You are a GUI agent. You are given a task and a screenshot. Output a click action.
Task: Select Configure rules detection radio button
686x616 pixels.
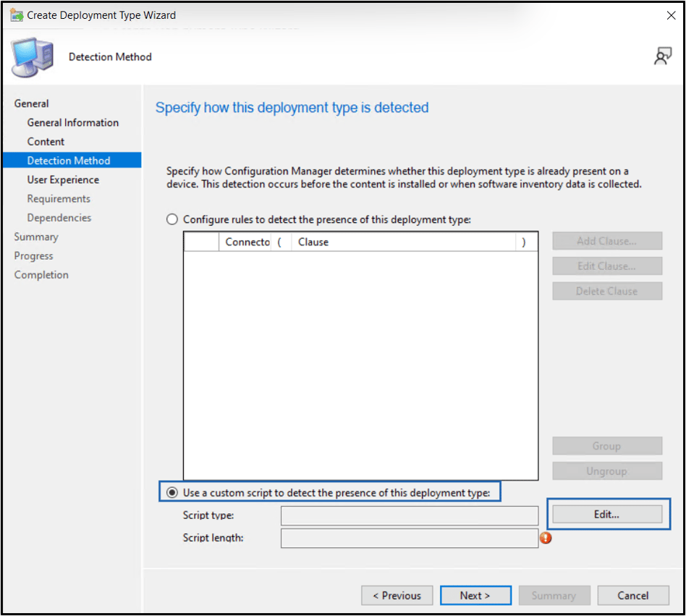172,219
